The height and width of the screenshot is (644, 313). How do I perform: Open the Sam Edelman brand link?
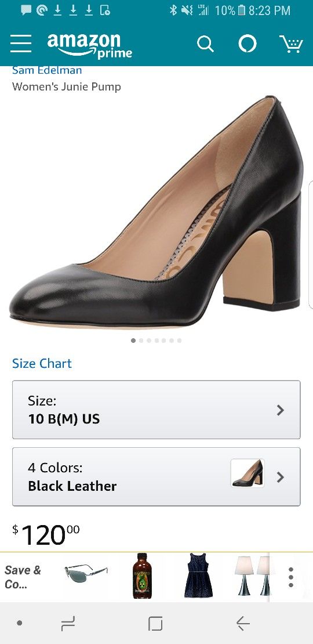[x=47, y=70]
